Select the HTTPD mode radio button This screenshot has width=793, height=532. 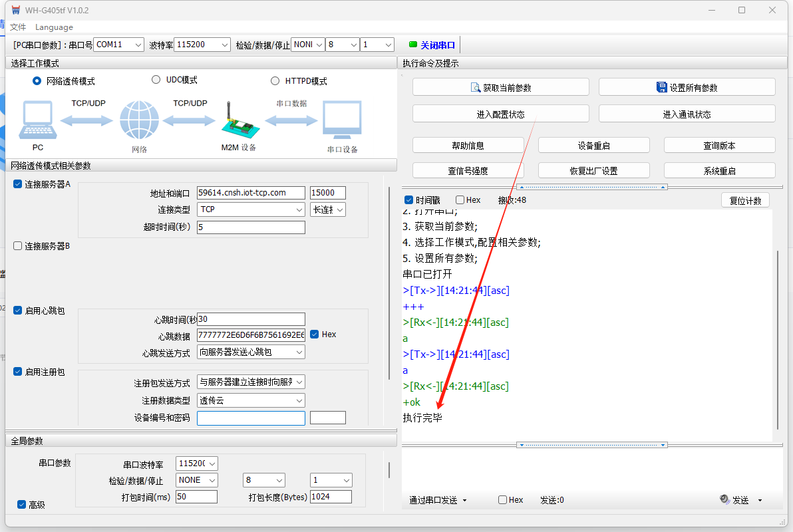click(x=275, y=81)
